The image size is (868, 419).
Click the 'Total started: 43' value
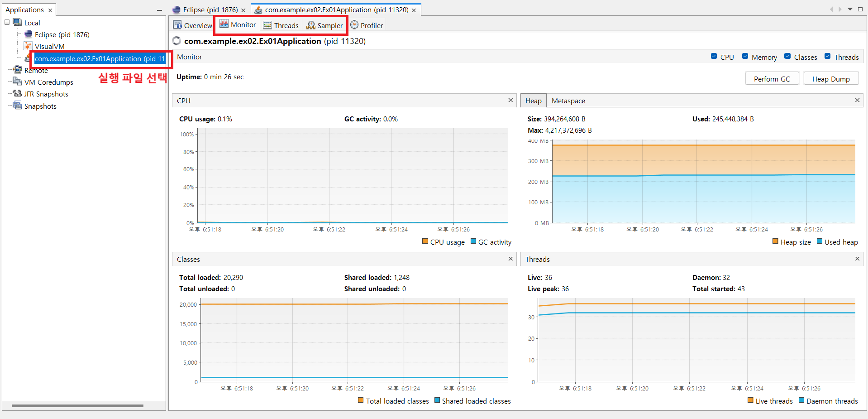(x=719, y=289)
